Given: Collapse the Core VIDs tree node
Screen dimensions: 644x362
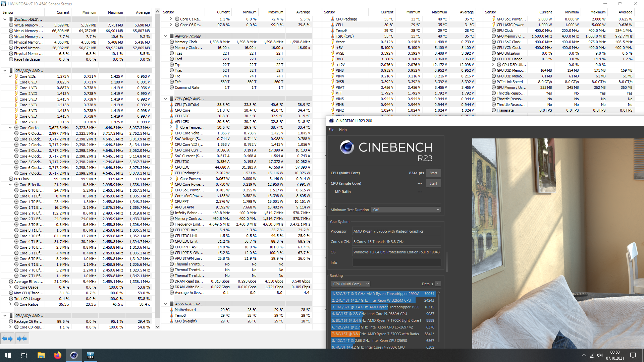Looking at the screenshot, I should tap(10, 76).
